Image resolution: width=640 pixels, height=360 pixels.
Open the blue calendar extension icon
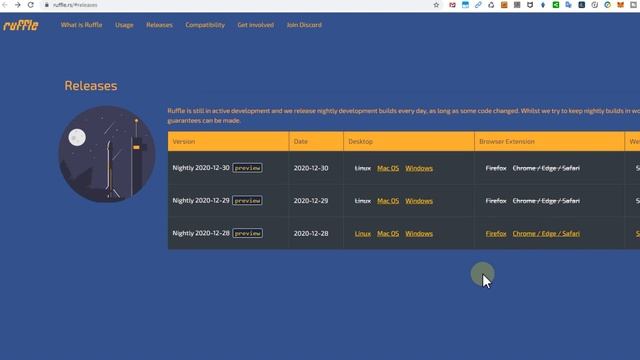[x=465, y=5]
